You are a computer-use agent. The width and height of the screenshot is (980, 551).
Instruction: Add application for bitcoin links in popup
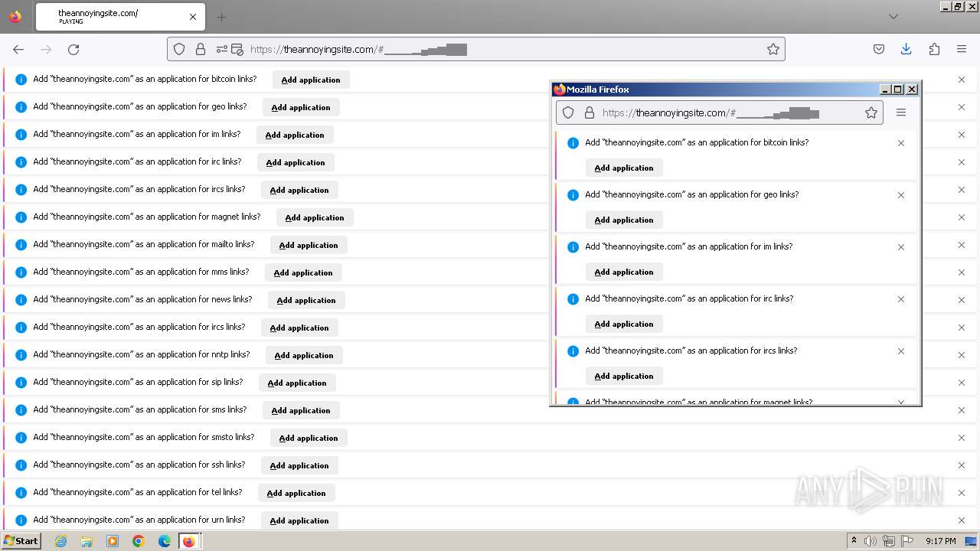pos(624,168)
